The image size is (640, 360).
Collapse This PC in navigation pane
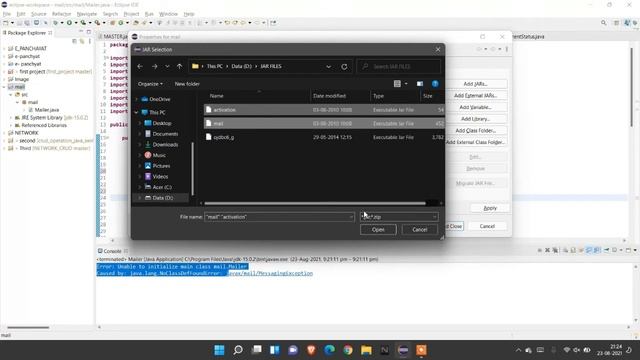137,112
